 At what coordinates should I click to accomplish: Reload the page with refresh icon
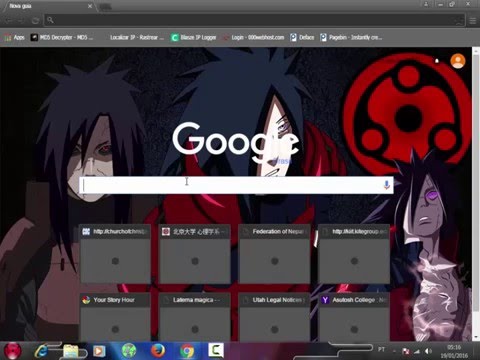pyautogui.click(x=35, y=20)
